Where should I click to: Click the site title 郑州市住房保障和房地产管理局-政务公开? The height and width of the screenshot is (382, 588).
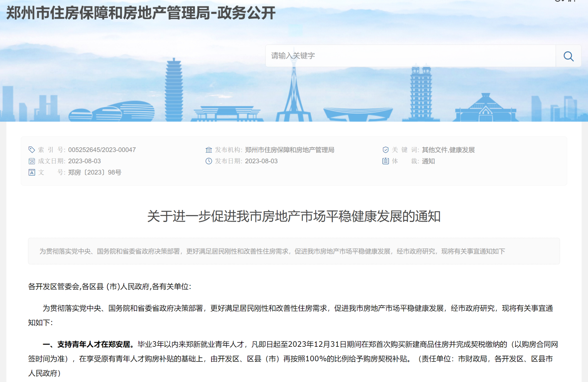pos(141,13)
